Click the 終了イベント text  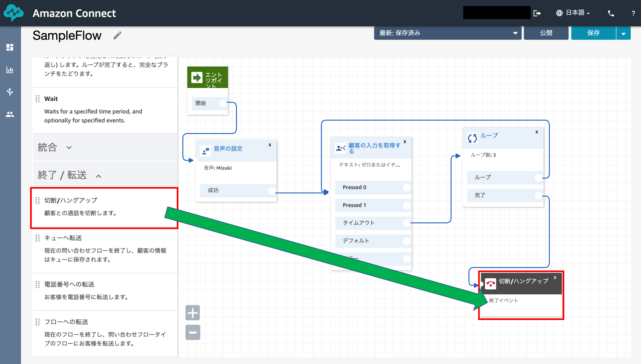pos(503,301)
